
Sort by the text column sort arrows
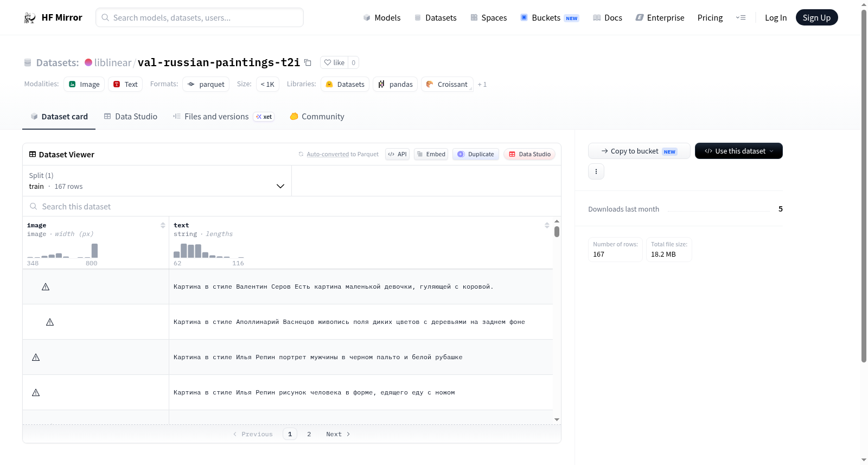pyautogui.click(x=547, y=225)
